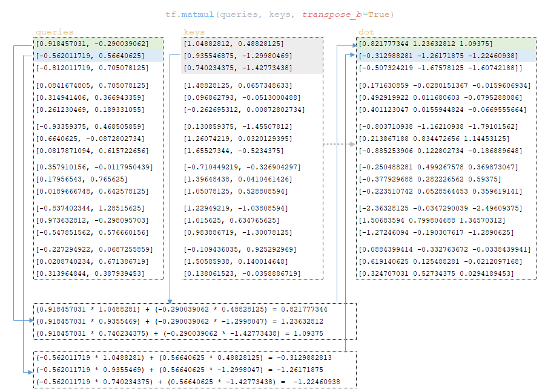The image size is (548, 392).
Task: Select keys row [0.740234375, -1.42773438]
Action: click(238, 68)
